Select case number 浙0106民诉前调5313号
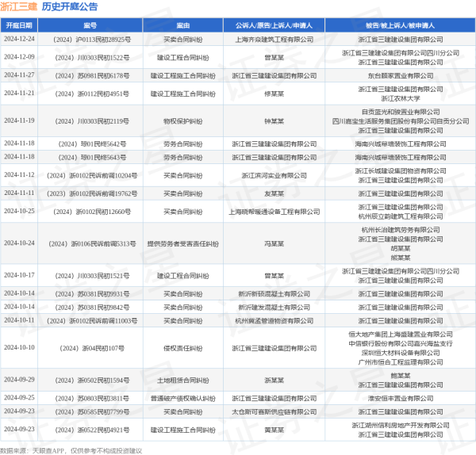Image resolution: width=476 pixels, height=455 pixels. pyautogui.click(x=92, y=243)
